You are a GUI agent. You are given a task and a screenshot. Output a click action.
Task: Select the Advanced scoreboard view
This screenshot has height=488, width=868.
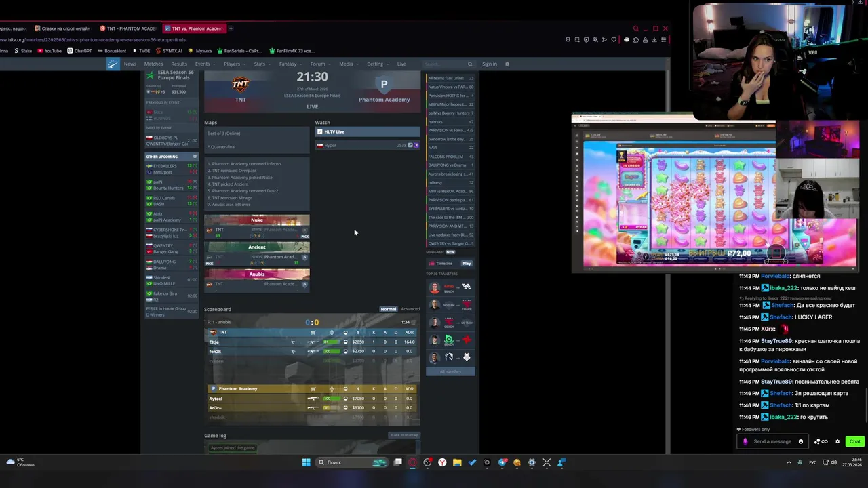[410, 309]
